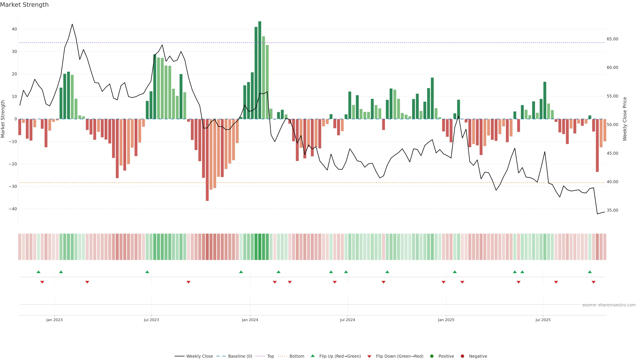This screenshot has height=362, width=644.
Task: Click the deepest red bar below −30
Action: (x=207, y=160)
